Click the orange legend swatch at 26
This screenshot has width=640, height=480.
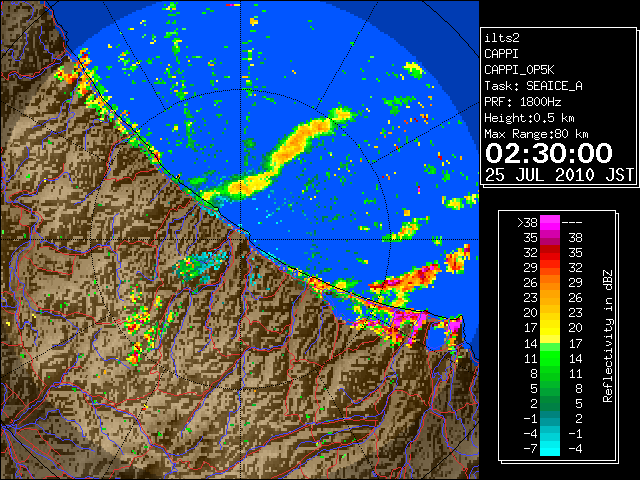550,283
